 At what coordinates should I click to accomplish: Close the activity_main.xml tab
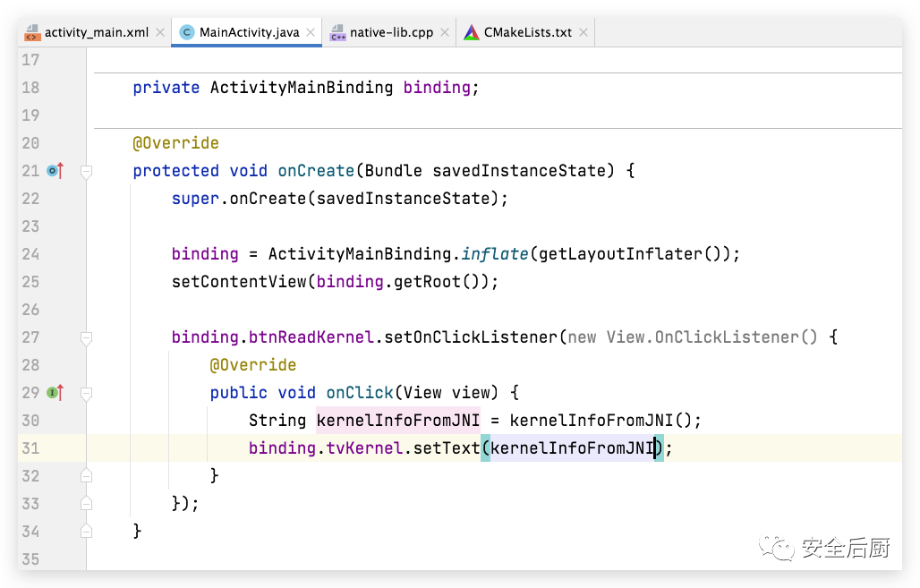tap(160, 33)
